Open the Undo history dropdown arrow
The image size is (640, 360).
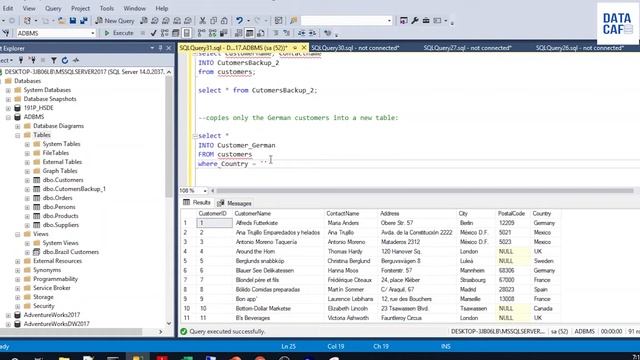[x=248, y=20]
